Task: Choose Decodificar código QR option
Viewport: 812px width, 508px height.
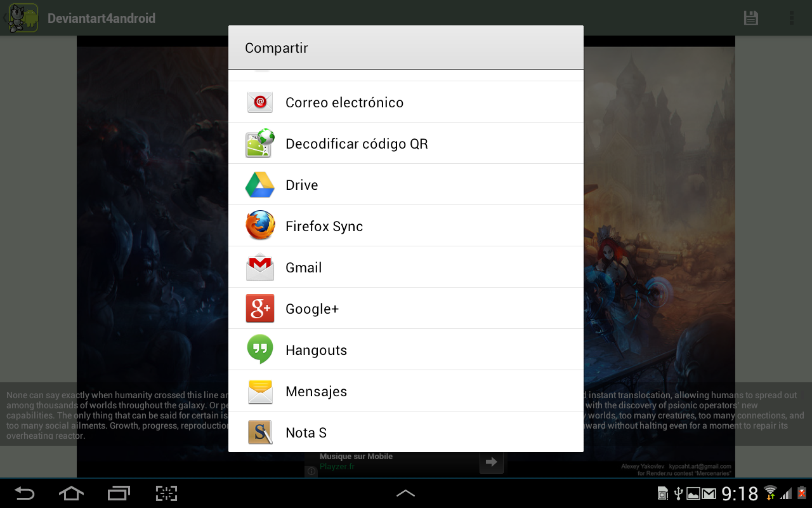Action: pos(406,144)
